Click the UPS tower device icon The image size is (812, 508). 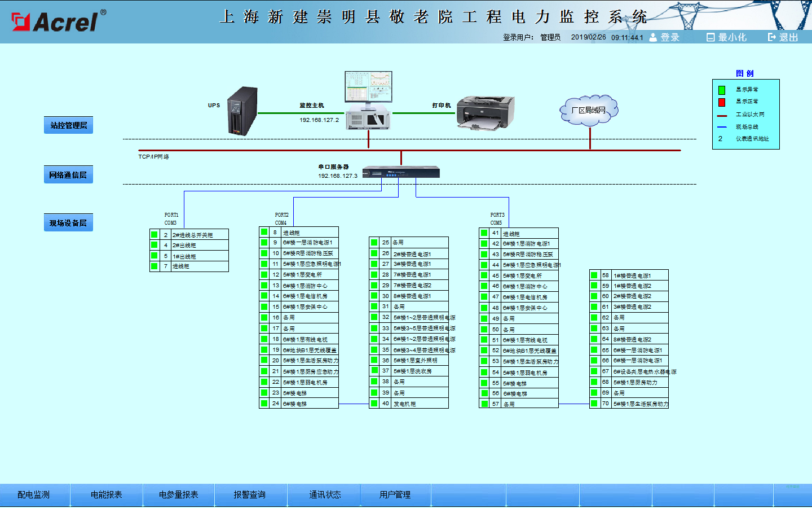click(x=242, y=111)
